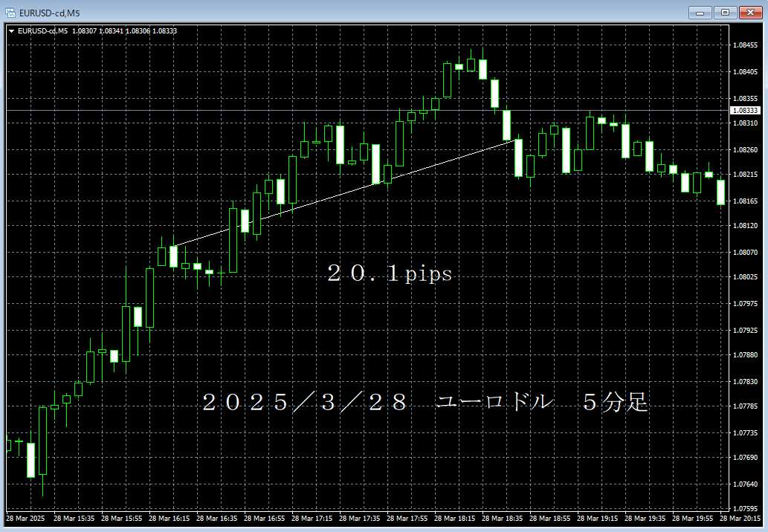The width and height of the screenshot is (768, 532).
Task: Maximize the EURUSD-cd,M5 chart window
Action: pos(724,12)
